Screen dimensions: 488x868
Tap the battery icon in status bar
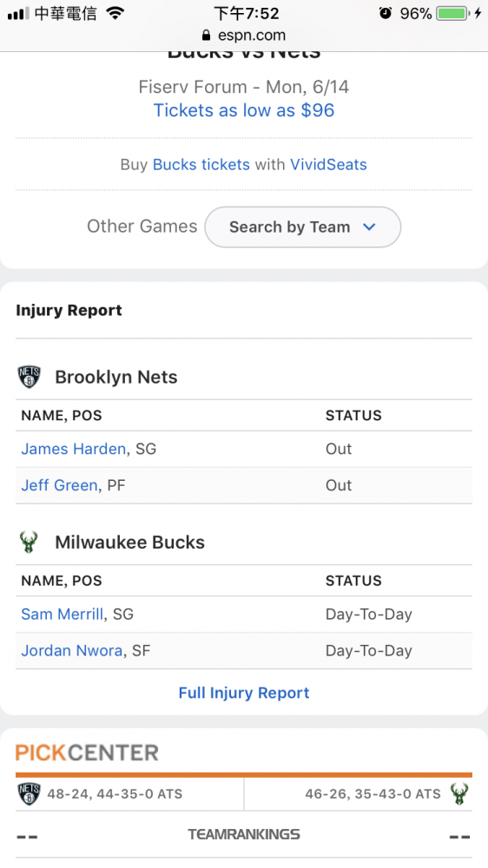point(452,13)
